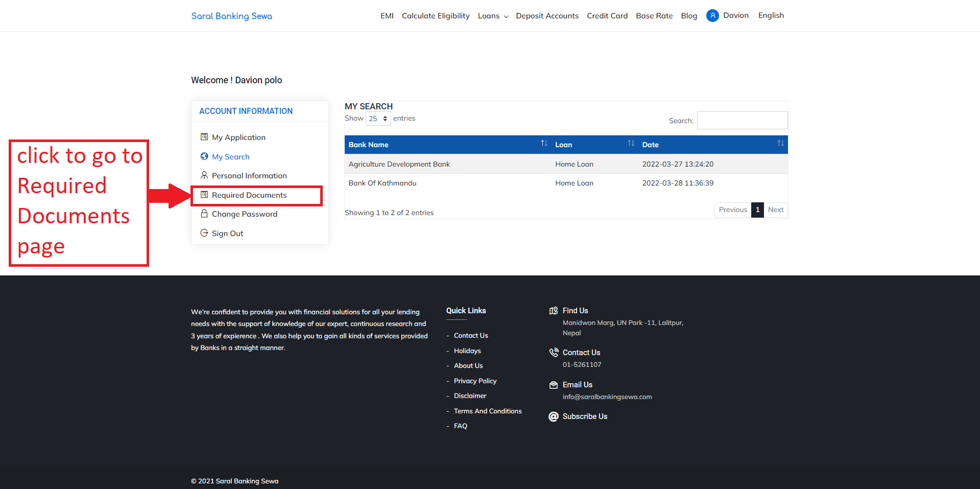Click the user avatar icon beside Davion

pyautogui.click(x=712, y=16)
